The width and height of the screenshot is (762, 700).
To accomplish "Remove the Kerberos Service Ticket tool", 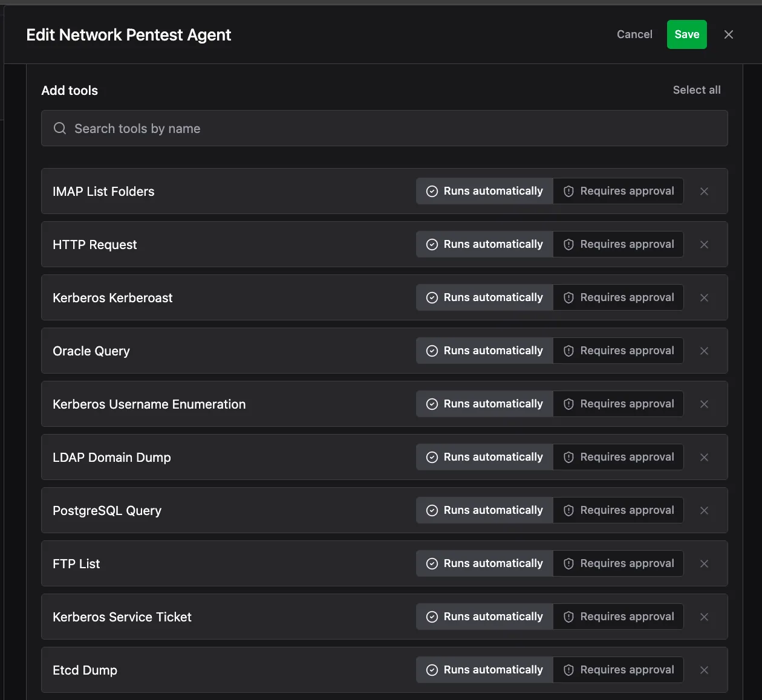I will 704,617.
